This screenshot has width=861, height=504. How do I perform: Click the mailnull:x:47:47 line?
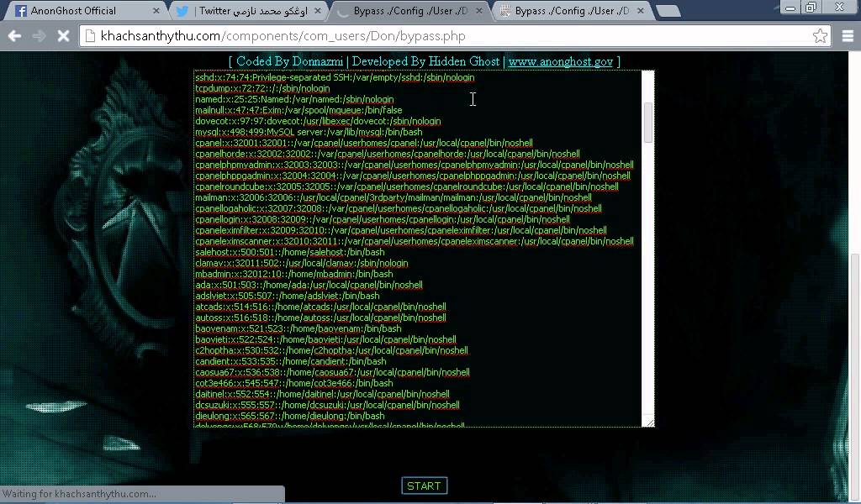click(298, 110)
